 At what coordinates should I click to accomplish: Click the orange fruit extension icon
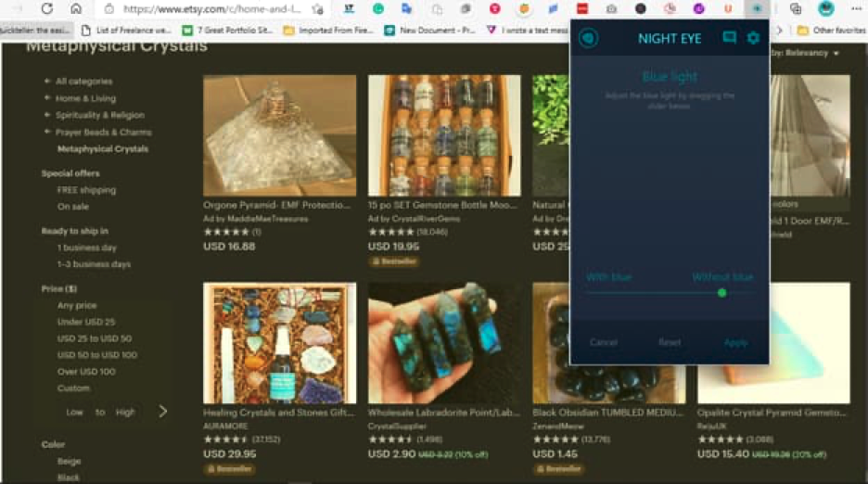coord(524,8)
